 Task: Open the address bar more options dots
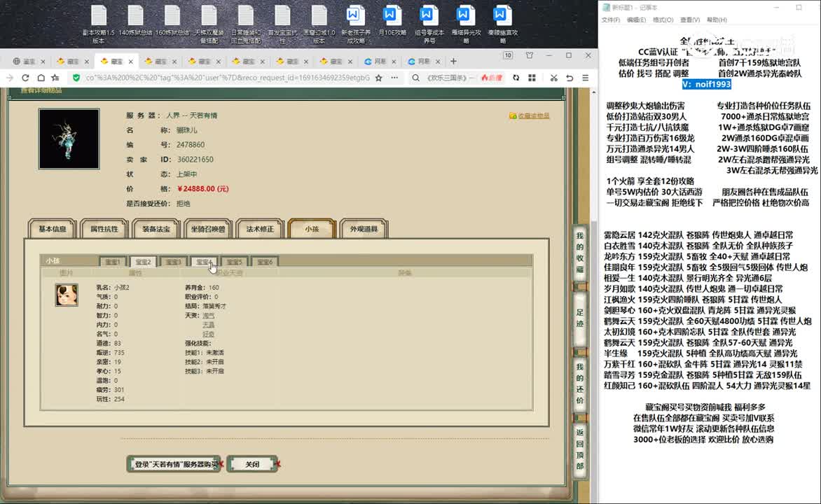click(x=394, y=78)
